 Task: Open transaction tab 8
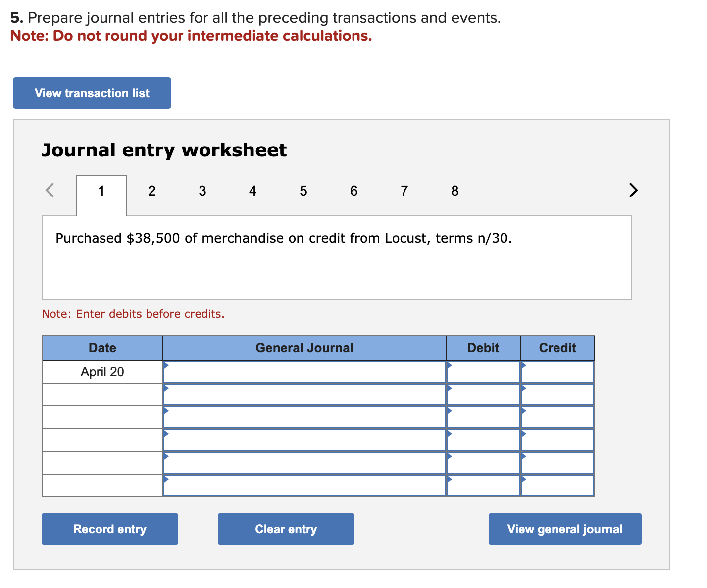tap(454, 191)
